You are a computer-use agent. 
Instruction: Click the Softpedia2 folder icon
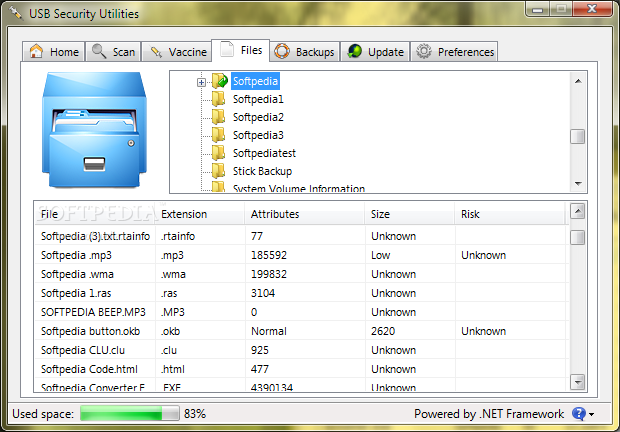218,117
